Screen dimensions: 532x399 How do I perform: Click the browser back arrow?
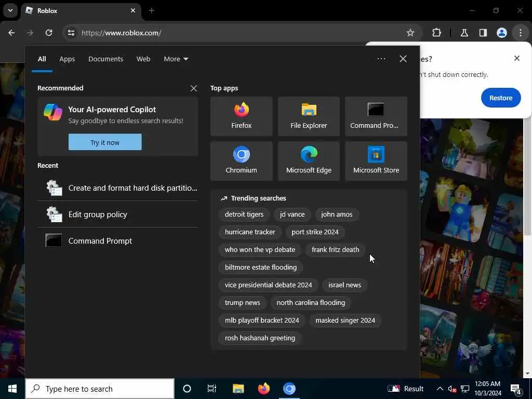[11, 33]
